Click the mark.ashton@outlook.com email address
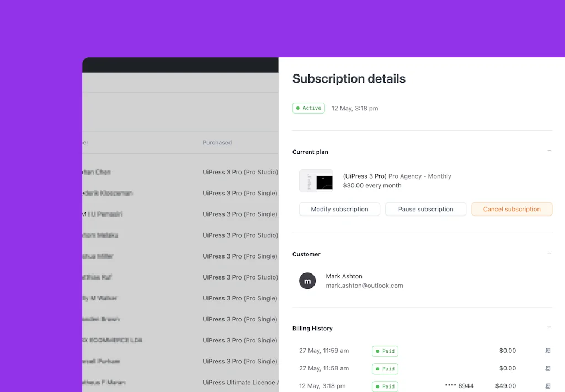 pos(364,286)
